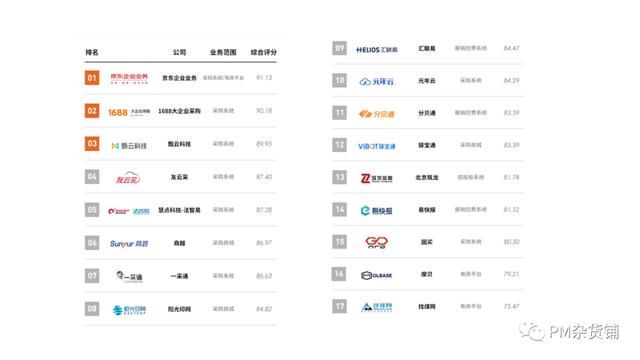Click the PM杂货铺 WeChat watermark

[x=569, y=331]
